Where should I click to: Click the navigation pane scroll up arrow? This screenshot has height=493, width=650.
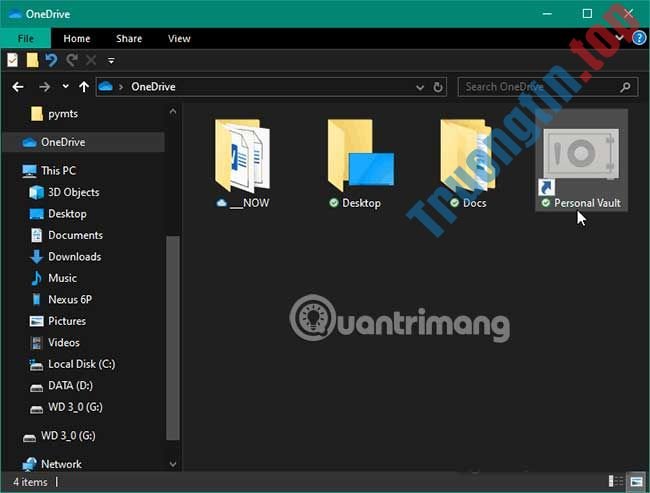173,112
